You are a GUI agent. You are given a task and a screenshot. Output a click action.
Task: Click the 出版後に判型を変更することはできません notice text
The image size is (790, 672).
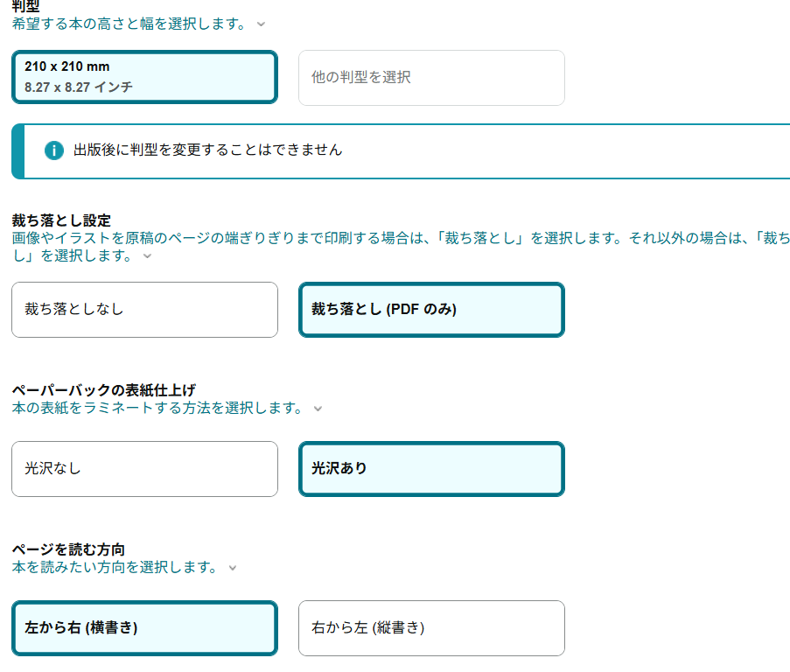pyautogui.click(x=207, y=150)
